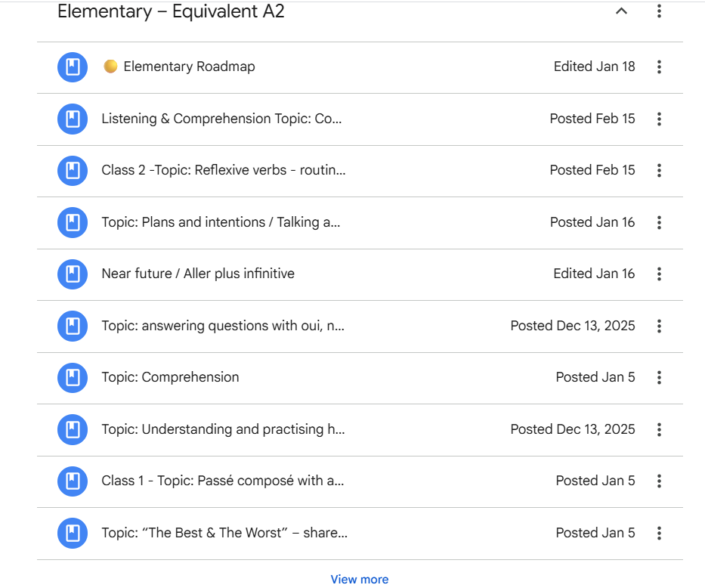Open the three-dot menu for Elementary Roadmap
This screenshot has width=705, height=588.
pyautogui.click(x=659, y=67)
